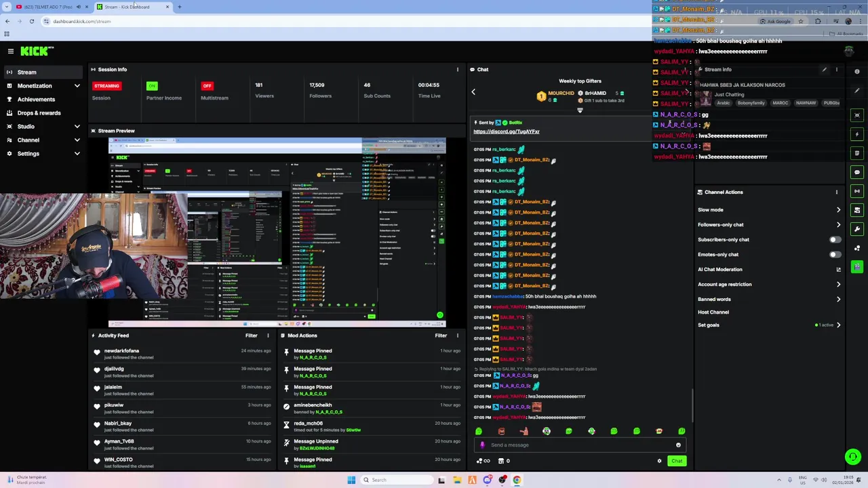Click Filter in the Activity Feed panel
Viewport: 868px width, 488px height.
pos(252,335)
